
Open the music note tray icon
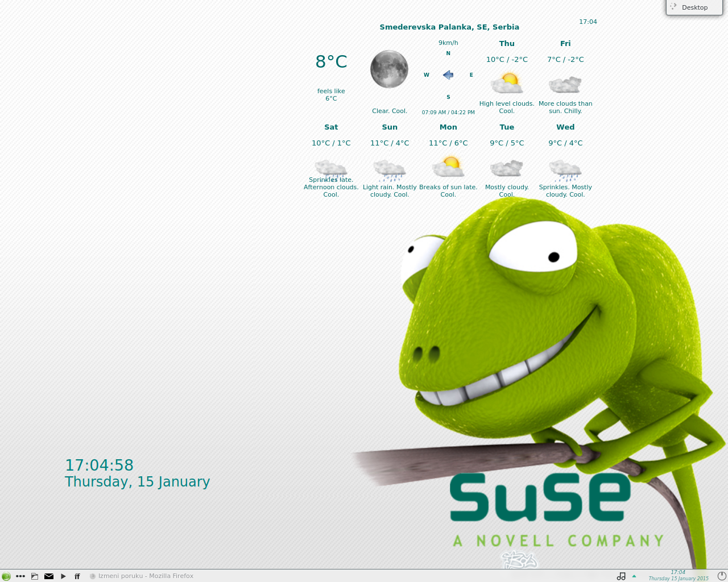(621, 576)
